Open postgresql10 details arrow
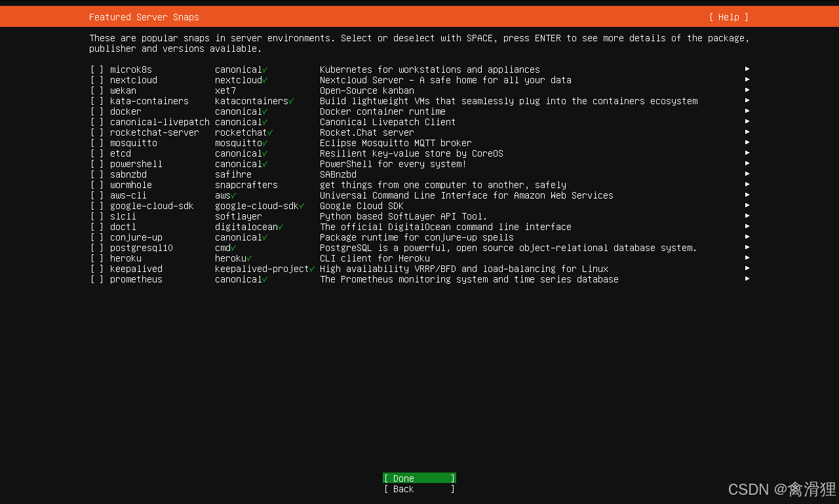The height and width of the screenshot is (504, 839). pyautogui.click(x=747, y=247)
